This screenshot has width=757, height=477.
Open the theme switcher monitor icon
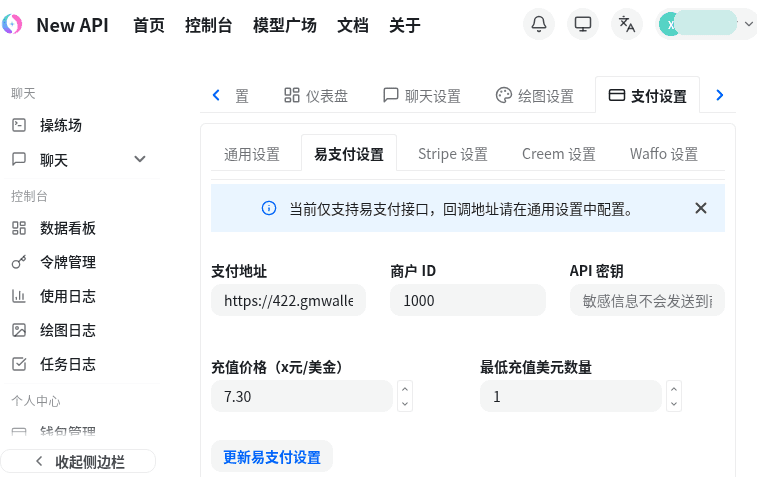point(583,25)
